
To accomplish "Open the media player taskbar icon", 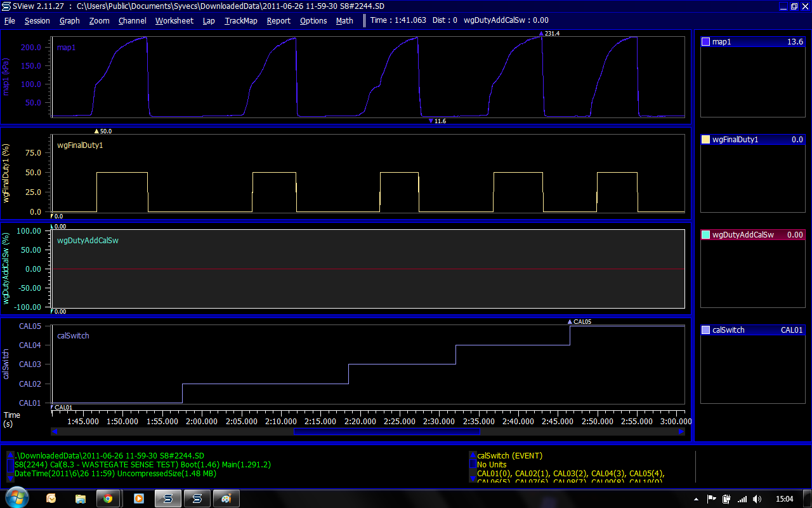I will pyautogui.click(x=138, y=498).
